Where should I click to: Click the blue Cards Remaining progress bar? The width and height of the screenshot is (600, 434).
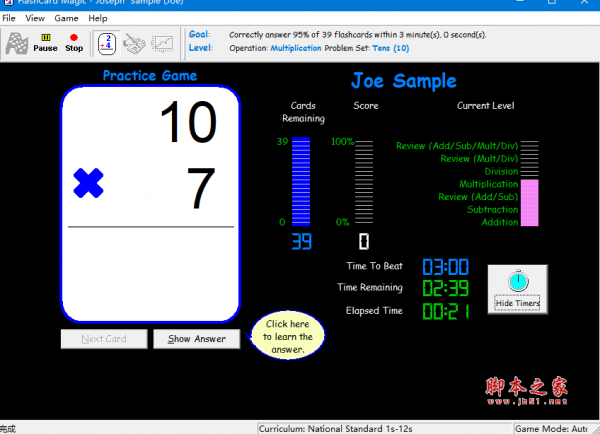(301, 181)
